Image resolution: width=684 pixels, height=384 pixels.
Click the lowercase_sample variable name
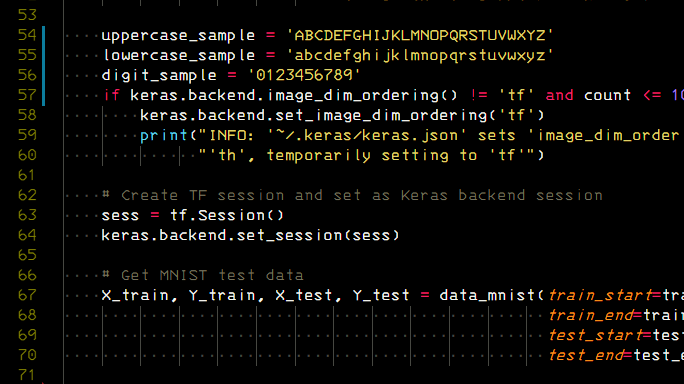pyautogui.click(x=179, y=56)
